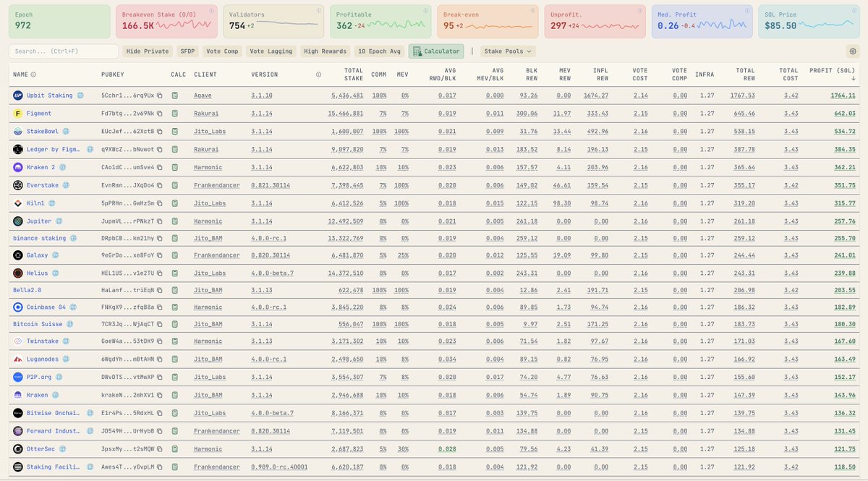Toggle the Calculator mode button

tap(436, 51)
